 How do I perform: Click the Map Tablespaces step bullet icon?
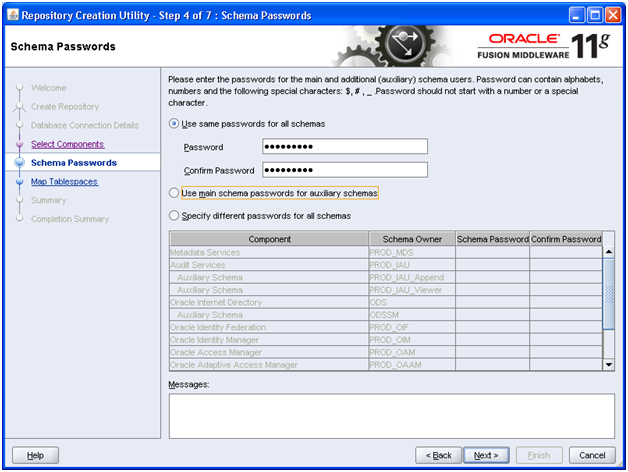click(x=19, y=182)
